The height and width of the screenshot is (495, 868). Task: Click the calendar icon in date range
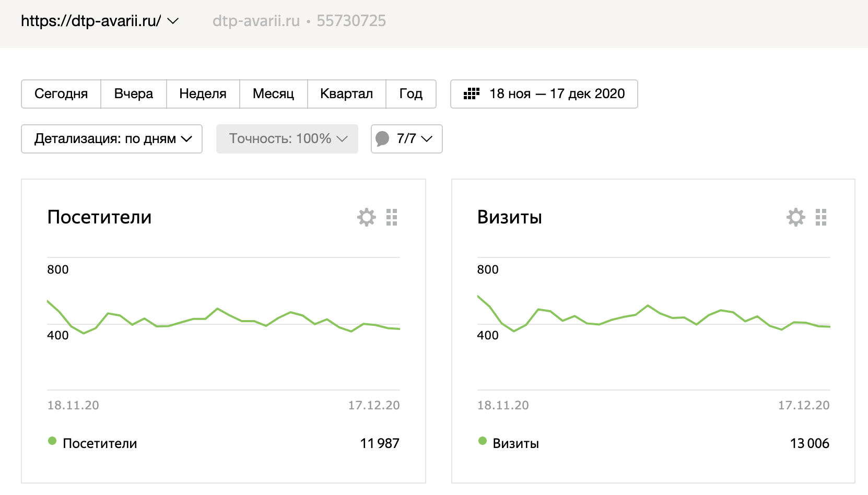coord(471,94)
